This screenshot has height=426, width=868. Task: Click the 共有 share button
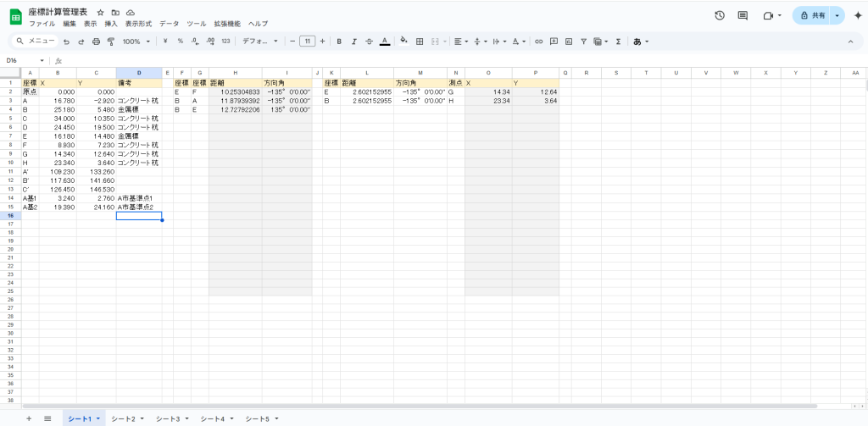coord(812,15)
